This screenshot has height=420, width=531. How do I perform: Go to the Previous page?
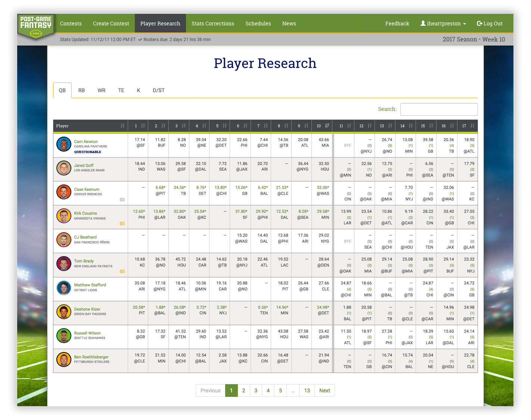[x=211, y=391]
